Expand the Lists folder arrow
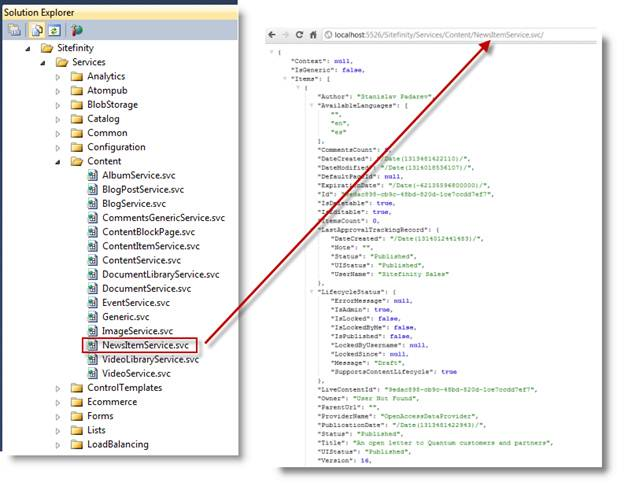This screenshot has width=624, height=486. 58,431
